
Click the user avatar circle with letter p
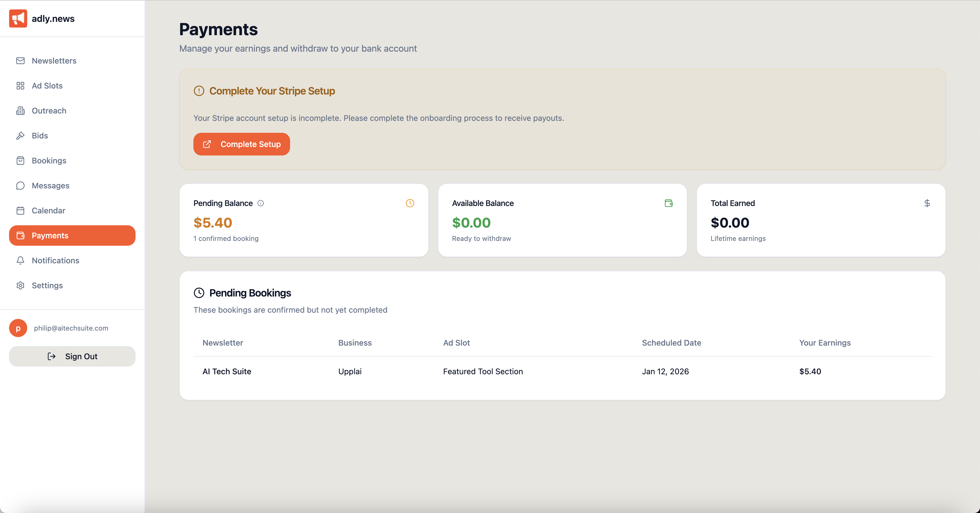coord(18,328)
